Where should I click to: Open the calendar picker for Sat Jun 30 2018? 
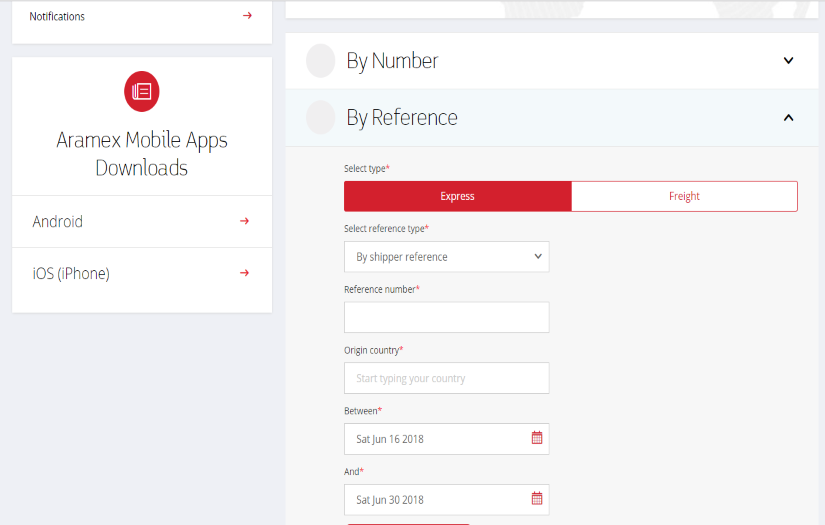[537, 498]
